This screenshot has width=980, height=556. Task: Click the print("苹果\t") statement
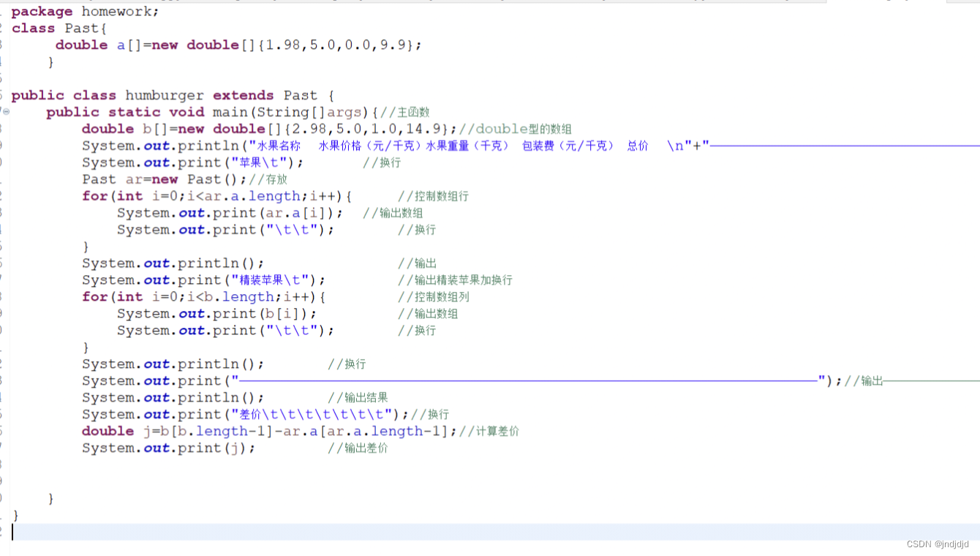192,163
